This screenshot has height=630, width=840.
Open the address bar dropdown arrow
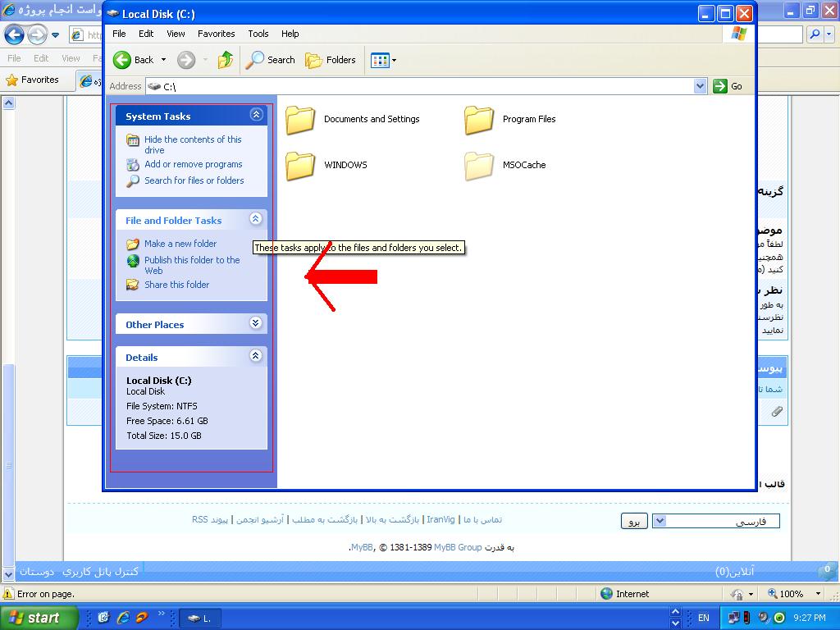point(700,86)
